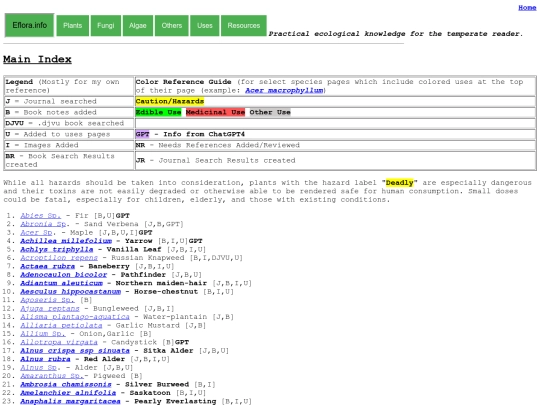Click the 'NR - Needs References Added/Reviewed' cell
Viewport: 540px width, 405px height.
point(335,145)
